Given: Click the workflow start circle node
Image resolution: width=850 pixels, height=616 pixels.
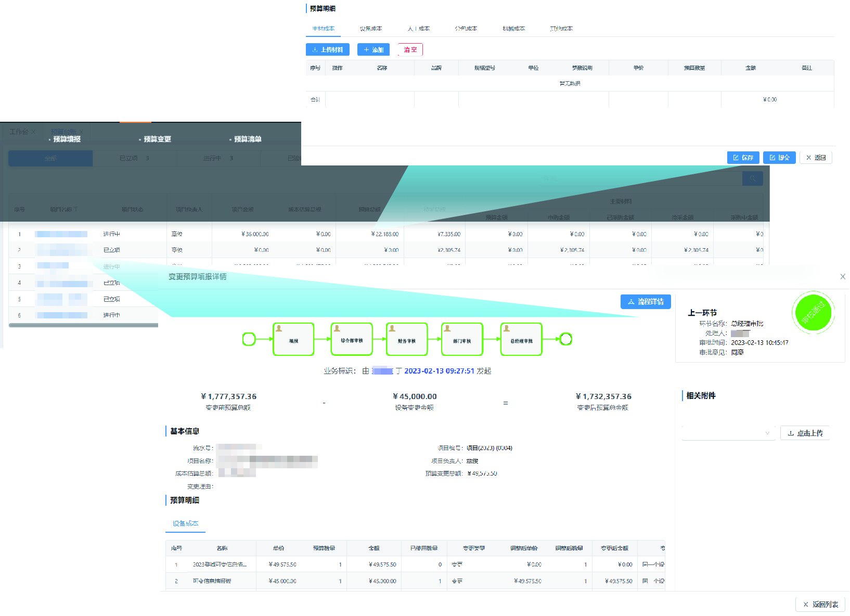Looking at the screenshot, I should 249,339.
